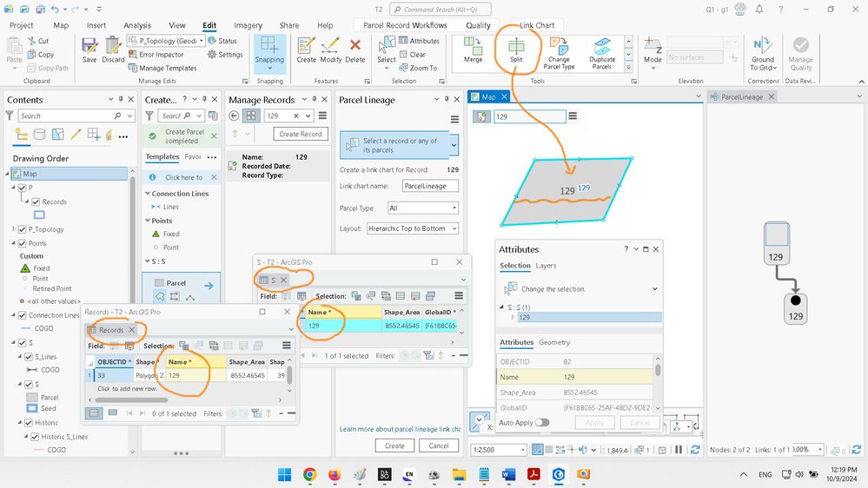Image resolution: width=868 pixels, height=488 pixels.
Task: Discard edits with Discard icon
Action: click(x=113, y=49)
